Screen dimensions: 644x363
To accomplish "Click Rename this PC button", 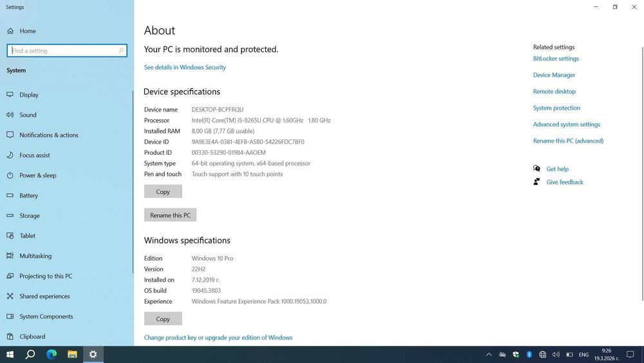I will click(x=170, y=215).
